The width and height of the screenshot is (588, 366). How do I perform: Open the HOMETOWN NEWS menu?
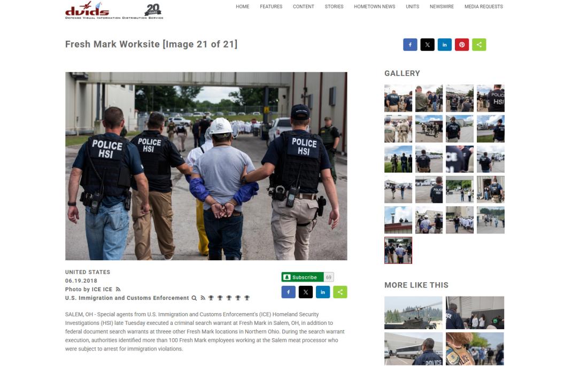coord(375,7)
